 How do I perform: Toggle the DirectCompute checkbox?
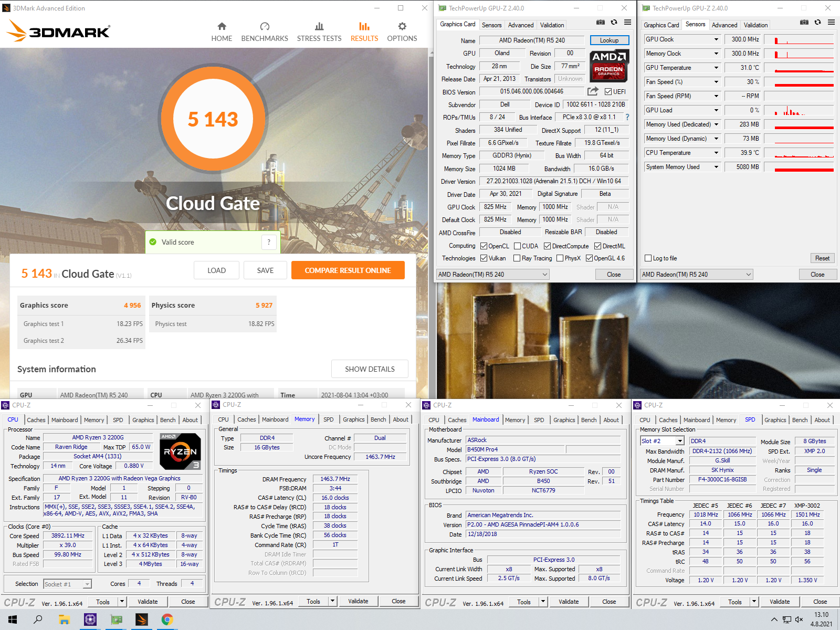click(x=548, y=246)
